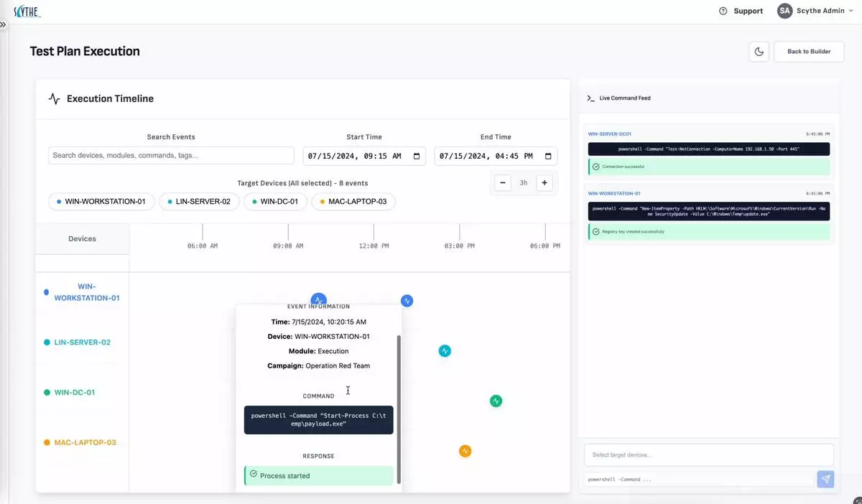Viewport: 862px width, 504px height.
Task: Increase the timeline zoom with the plus button
Action: click(544, 183)
